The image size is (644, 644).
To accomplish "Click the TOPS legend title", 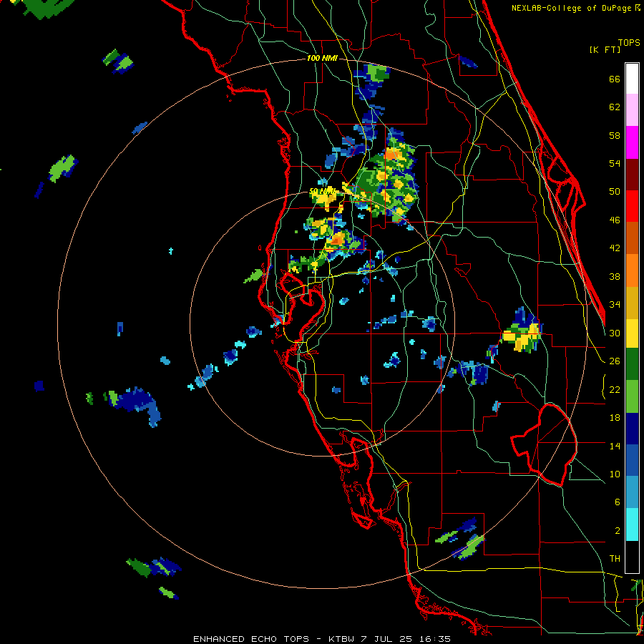I will [629, 43].
